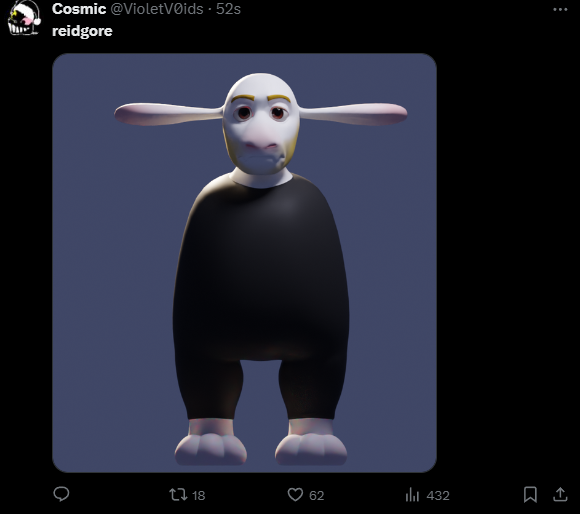Open Cosmic's profile avatar picture
The image size is (580, 514).
24,18
